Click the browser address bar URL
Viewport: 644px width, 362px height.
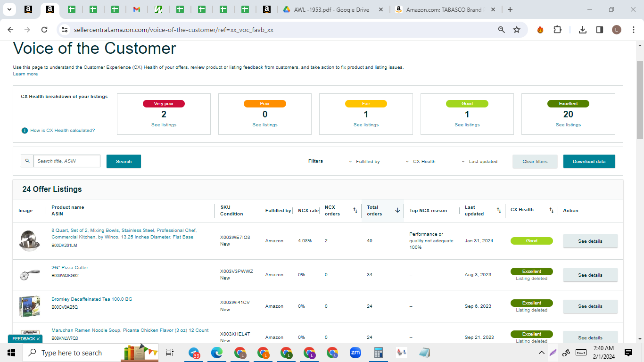pos(173,30)
